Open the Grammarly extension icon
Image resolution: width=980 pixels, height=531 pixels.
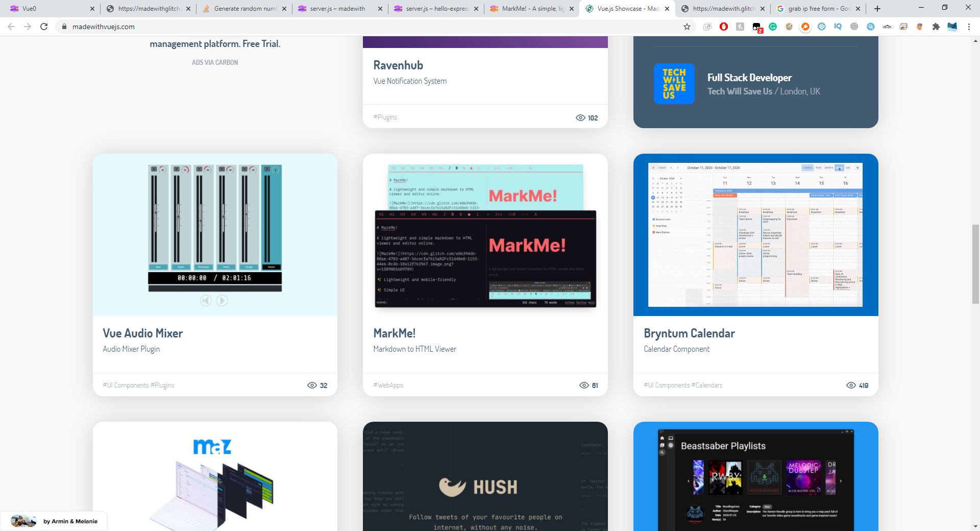(x=773, y=27)
